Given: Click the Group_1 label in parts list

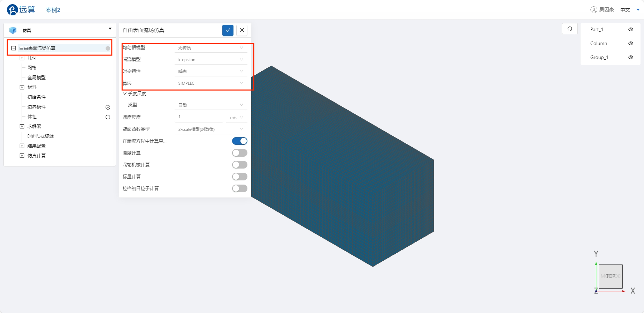Looking at the screenshot, I should pyautogui.click(x=599, y=57).
